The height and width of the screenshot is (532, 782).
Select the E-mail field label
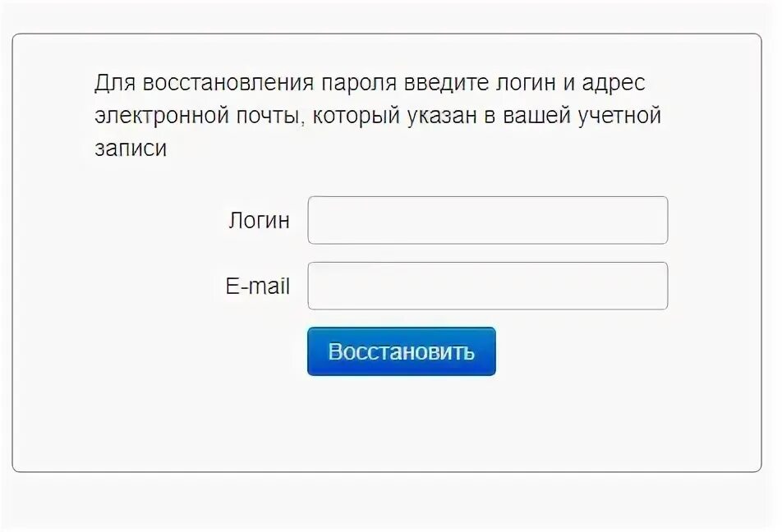pos(257,287)
